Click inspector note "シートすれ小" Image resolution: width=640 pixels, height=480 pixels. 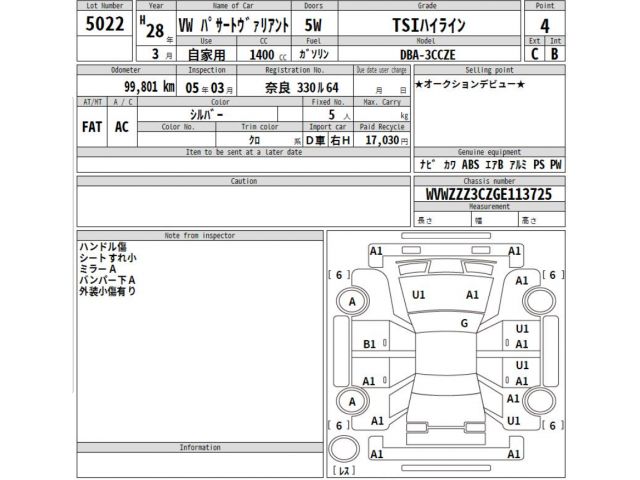pyautogui.click(x=108, y=258)
